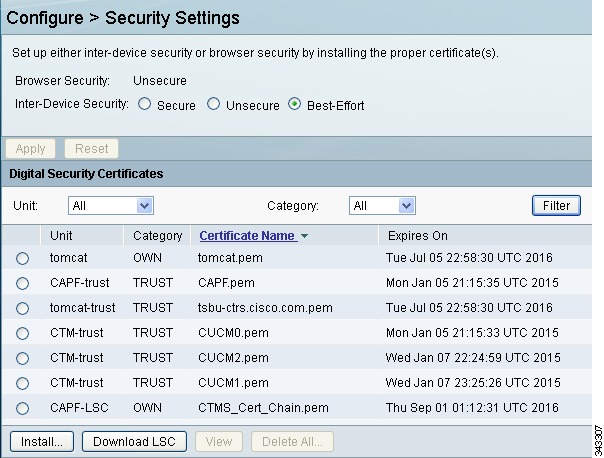
Task: Click the Download LSC button
Action: [134, 441]
